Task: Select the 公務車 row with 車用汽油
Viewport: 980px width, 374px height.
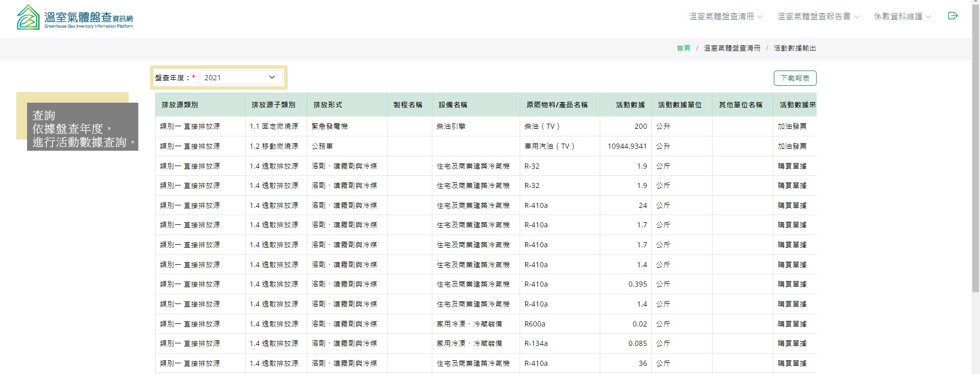Action: tap(323, 146)
